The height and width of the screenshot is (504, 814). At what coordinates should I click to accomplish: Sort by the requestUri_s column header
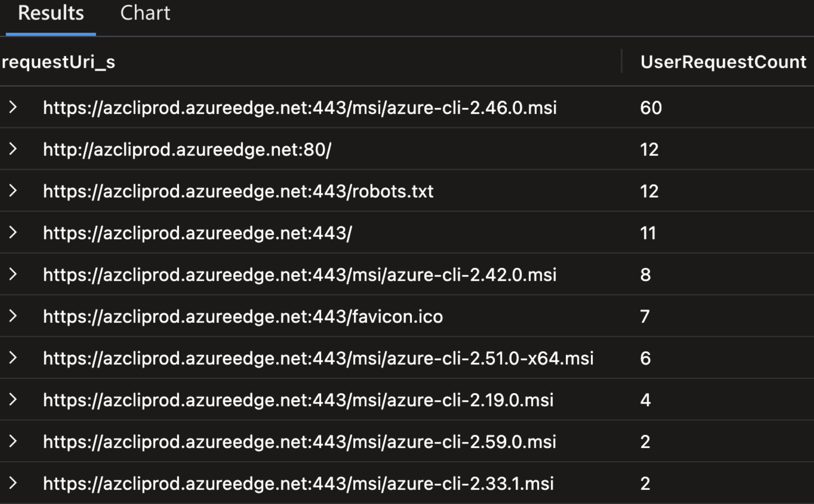58,62
